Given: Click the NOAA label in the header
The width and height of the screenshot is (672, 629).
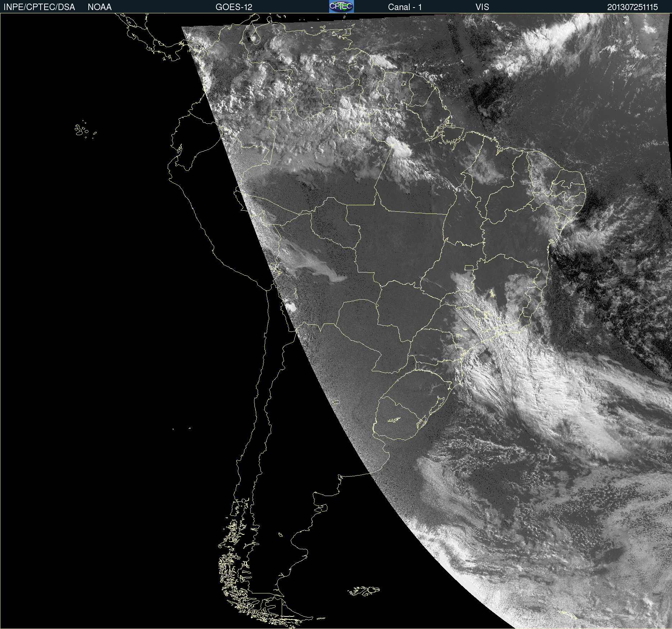Looking at the screenshot, I should [100, 7].
